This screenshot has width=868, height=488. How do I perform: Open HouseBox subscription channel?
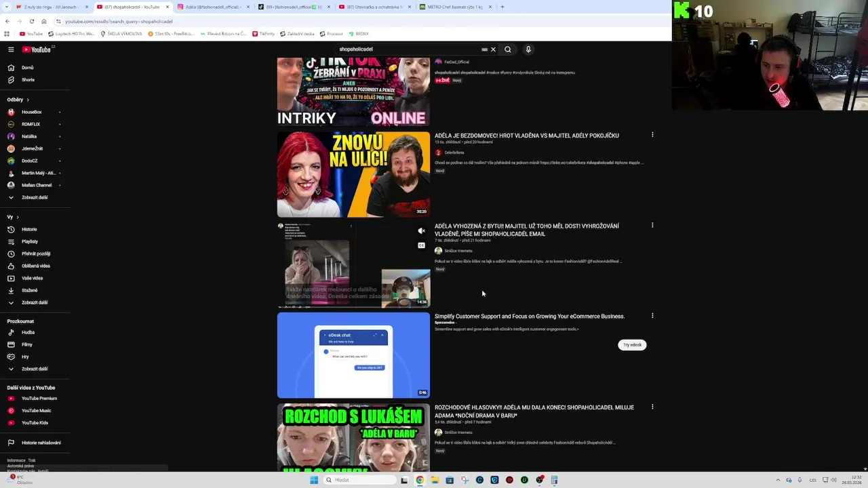[x=31, y=113]
